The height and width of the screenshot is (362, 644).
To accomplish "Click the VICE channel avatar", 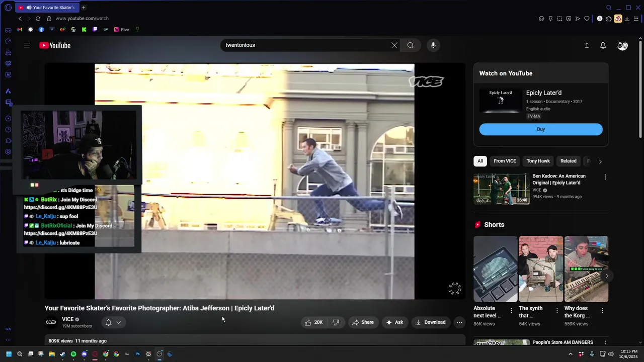I will 51,322.
